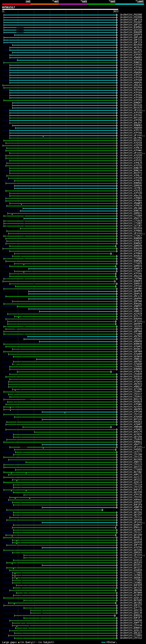The width and height of the screenshot is (146, 644).
Task: Select hit label UniRef100_B9NCV8
Action: [x=131, y=309]
